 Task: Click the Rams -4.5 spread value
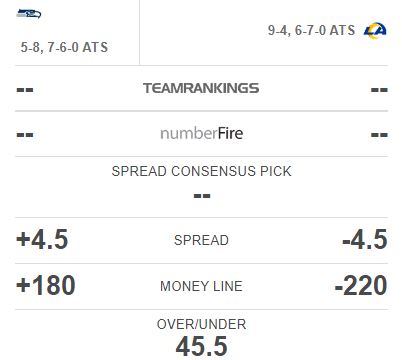(x=365, y=239)
